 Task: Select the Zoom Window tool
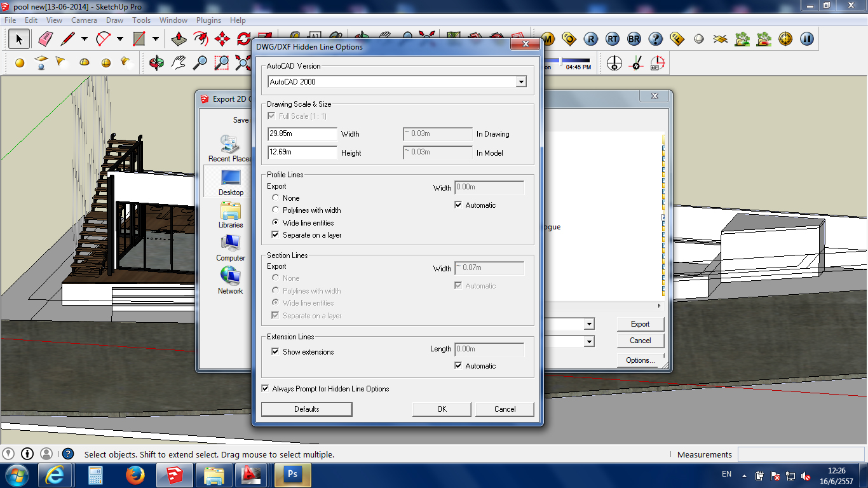[x=221, y=62]
